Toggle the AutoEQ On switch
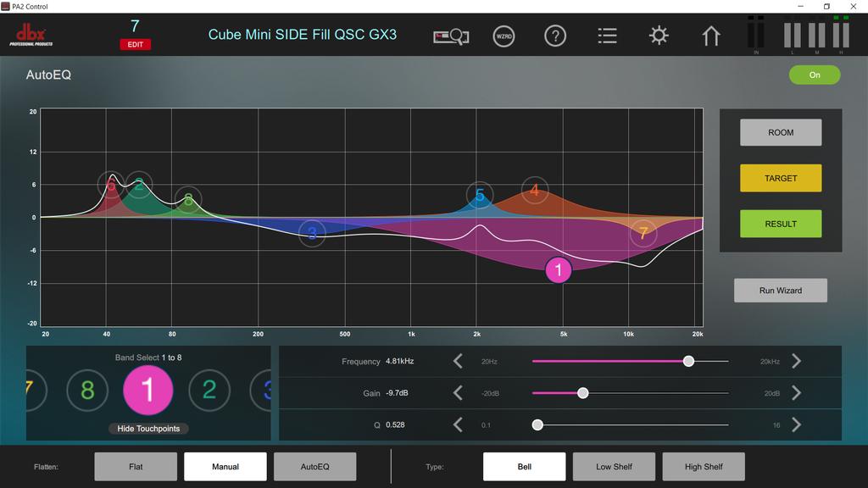Viewport: 868px width, 488px height. (x=815, y=75)
